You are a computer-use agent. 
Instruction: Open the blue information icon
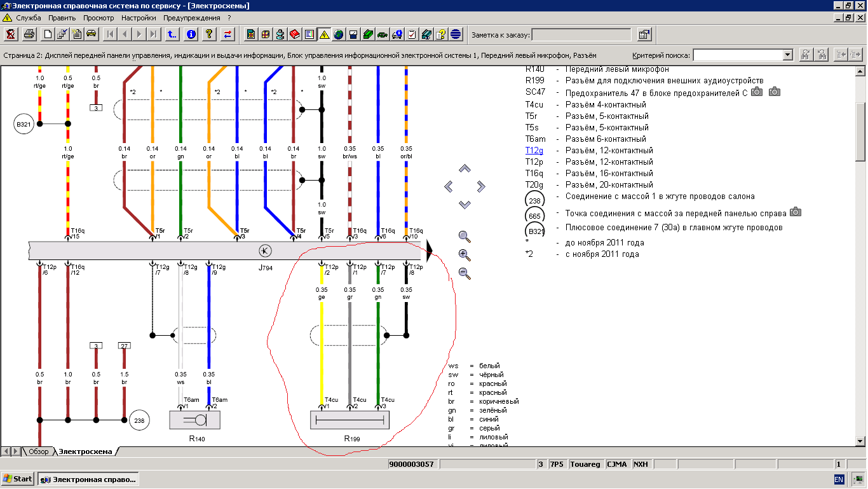191,34
